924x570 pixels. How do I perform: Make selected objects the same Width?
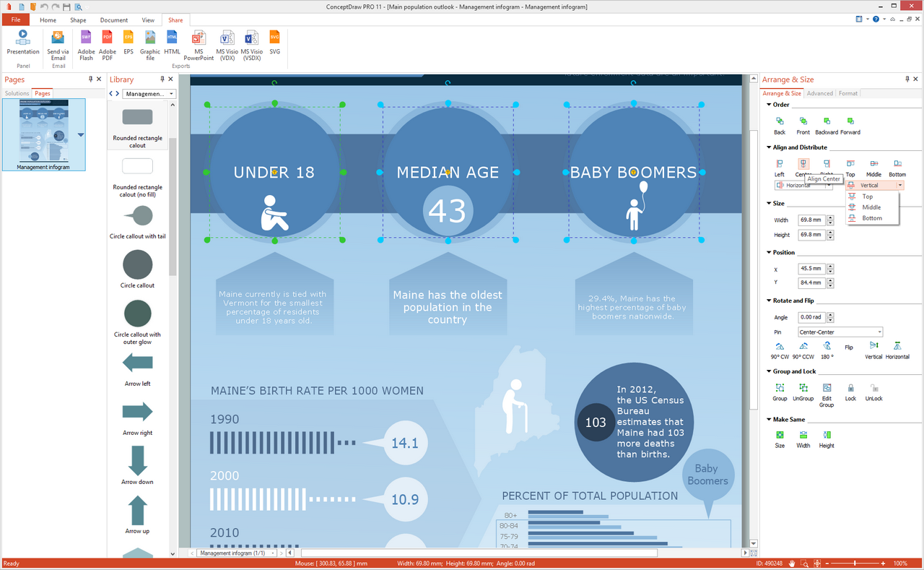tap(803, 440)
